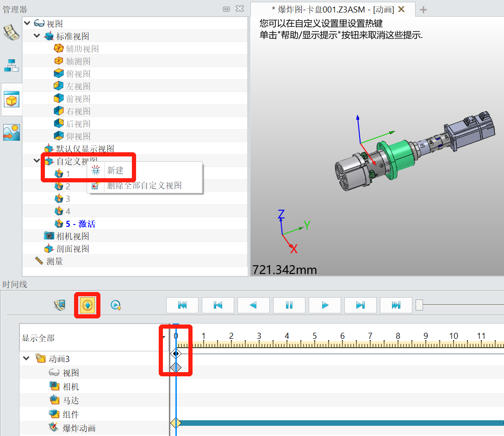Screen dimensions: 504x436
Task: Click the record animation icon beside key frame
Action: coord(116,305)
